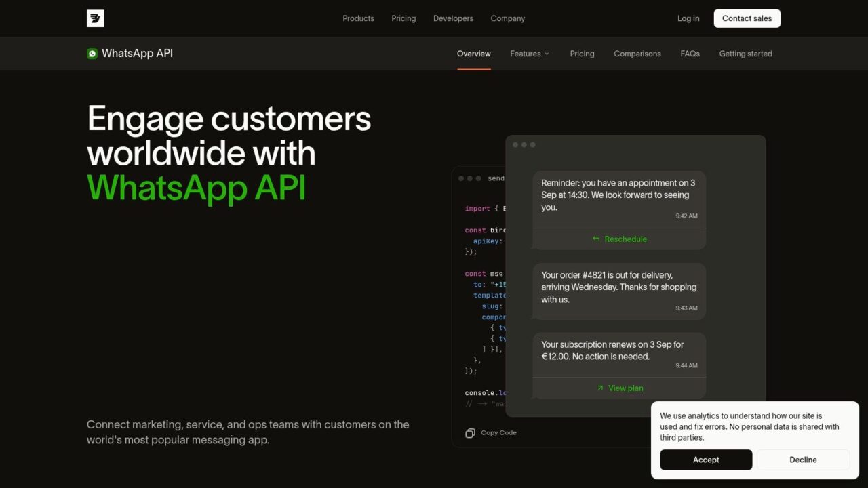Click the View plan arrow icon
The width and height of the screenshot is (868, 488).
(x=599, y=388)
